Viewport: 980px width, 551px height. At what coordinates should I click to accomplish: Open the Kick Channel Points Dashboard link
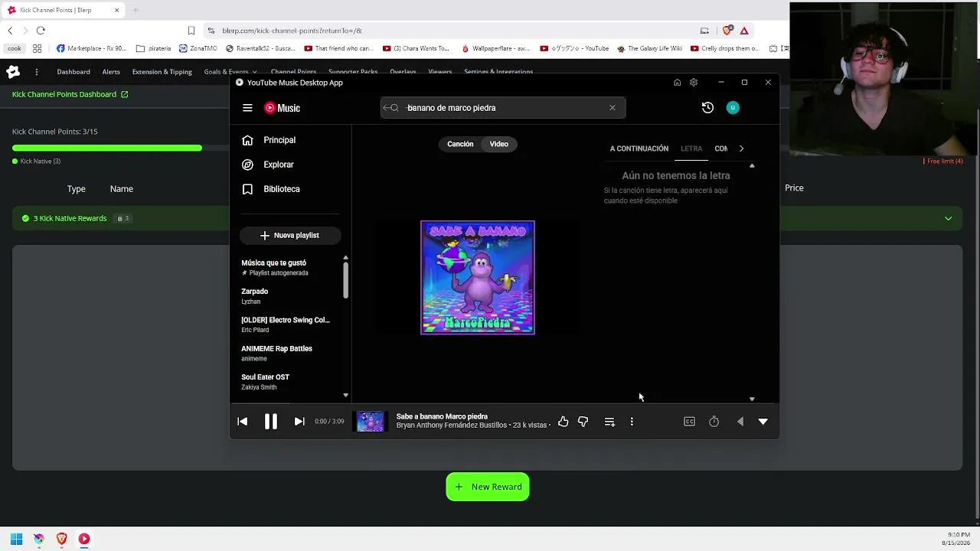pyautogui.click(x=70, y=94)
